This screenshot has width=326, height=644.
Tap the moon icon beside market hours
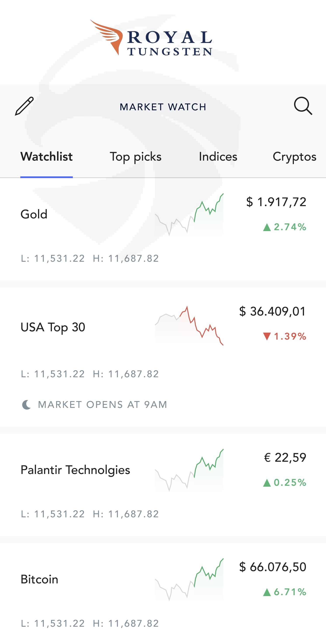coord(26,405)
